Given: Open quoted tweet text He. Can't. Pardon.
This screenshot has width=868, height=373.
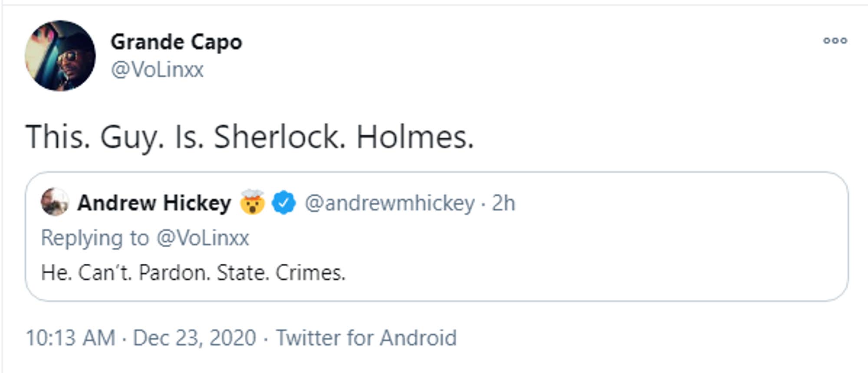Looking at the screenshot, I should [x=193, y=273].
